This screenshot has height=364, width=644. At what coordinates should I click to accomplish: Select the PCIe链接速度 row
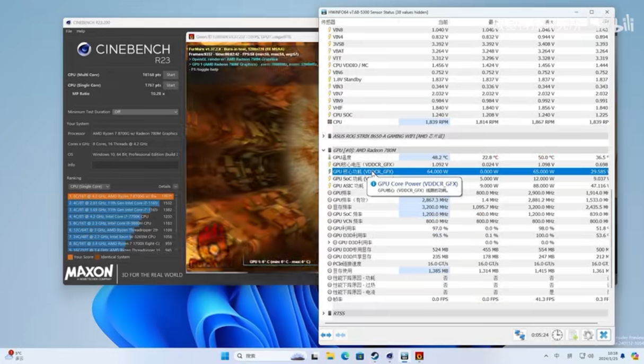pos(468,264)
